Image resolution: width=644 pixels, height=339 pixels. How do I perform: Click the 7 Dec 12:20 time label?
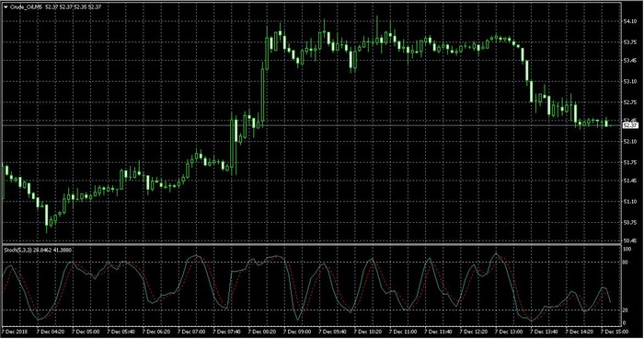click(474, 332)
